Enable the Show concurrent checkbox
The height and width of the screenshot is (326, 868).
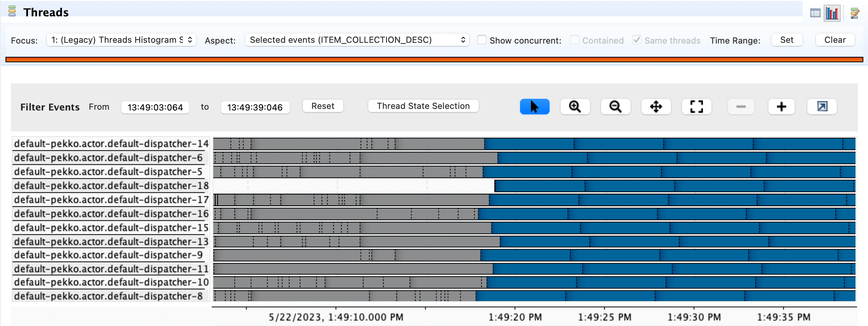point(482,40)
